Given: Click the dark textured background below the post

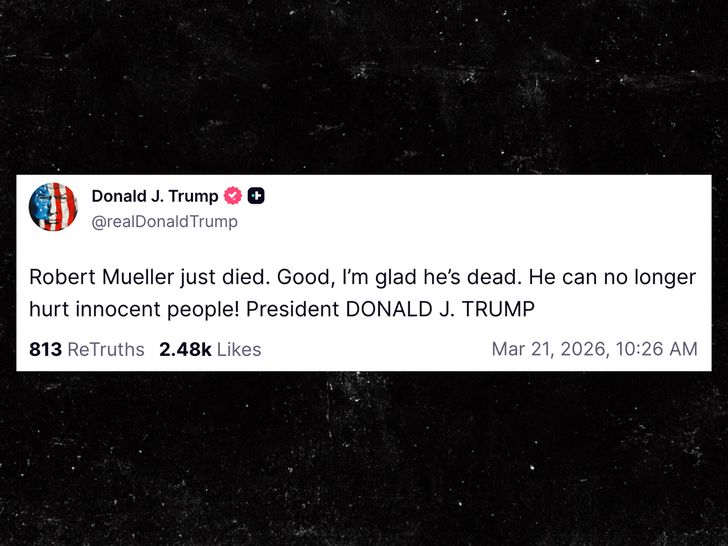Looking at the screenshot, I should (364, 460).
